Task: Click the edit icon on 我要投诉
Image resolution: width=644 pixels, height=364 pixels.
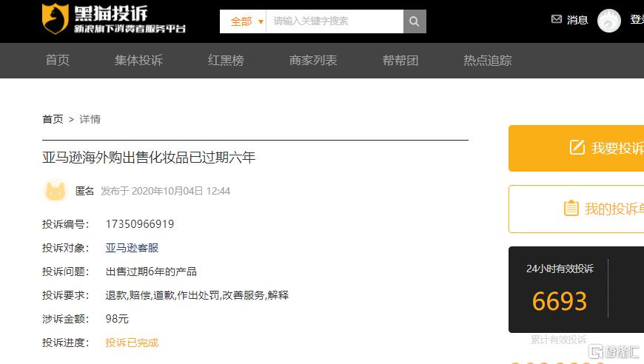Action: pos(577,148)
